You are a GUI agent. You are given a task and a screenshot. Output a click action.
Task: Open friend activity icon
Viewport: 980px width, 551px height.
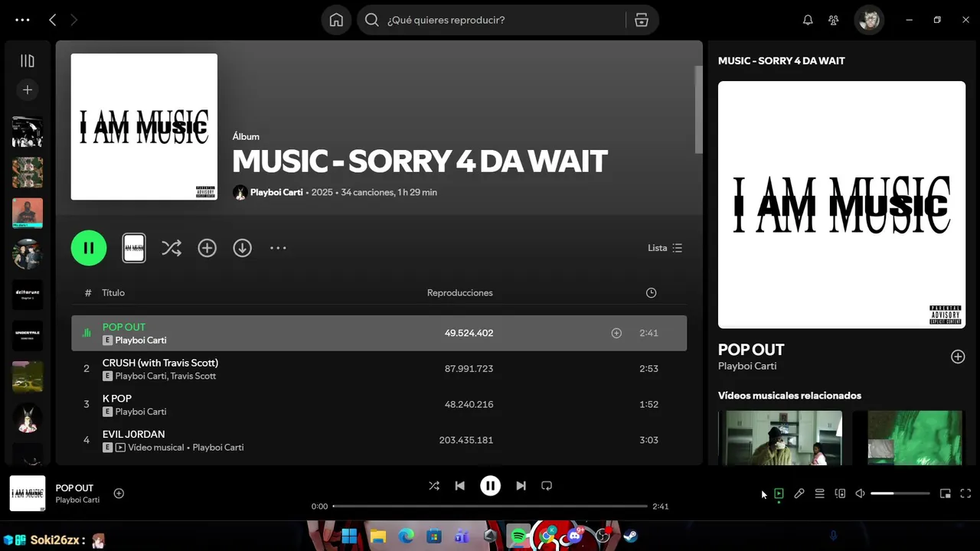pyautogui.click(x=834, y=20)
